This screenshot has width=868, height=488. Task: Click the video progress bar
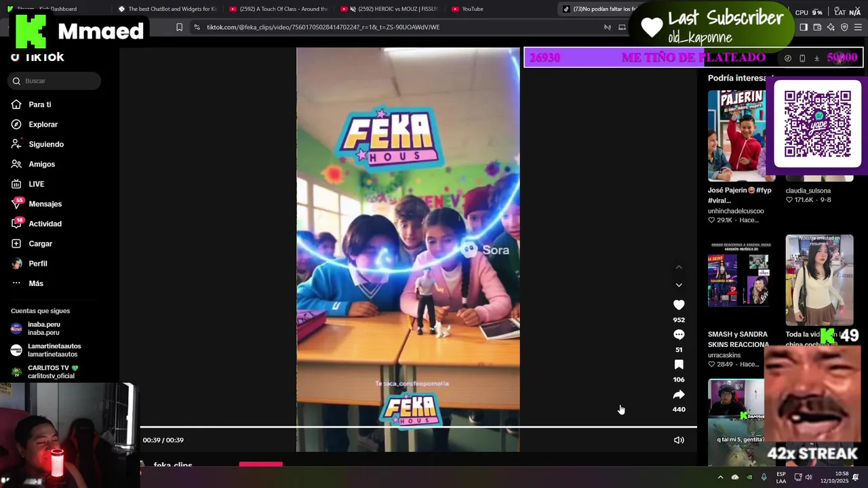pyautogui.click(x=418, y=427)
